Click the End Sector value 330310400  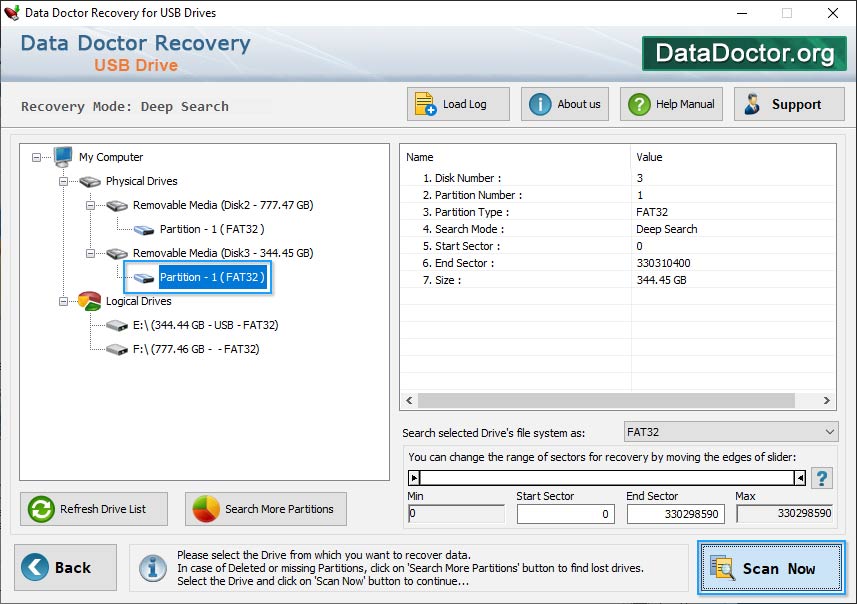(x=664, y=263)
